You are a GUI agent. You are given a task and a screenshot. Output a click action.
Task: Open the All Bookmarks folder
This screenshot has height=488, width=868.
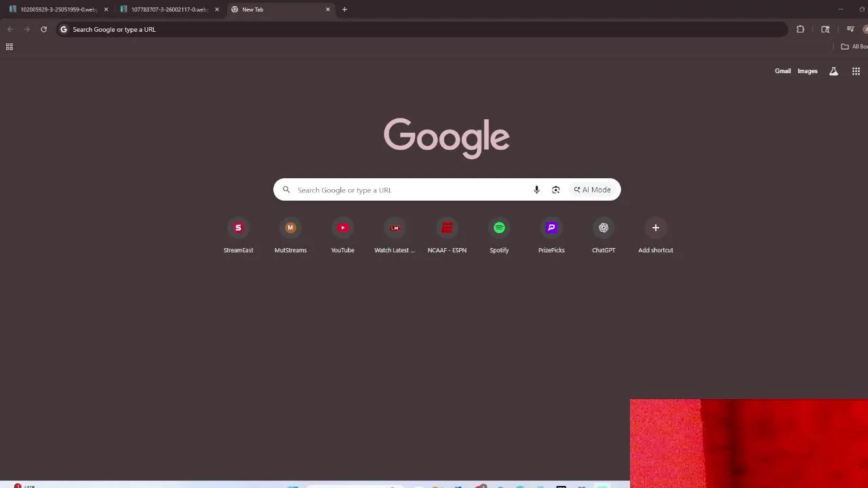click(x=854, y=47)
